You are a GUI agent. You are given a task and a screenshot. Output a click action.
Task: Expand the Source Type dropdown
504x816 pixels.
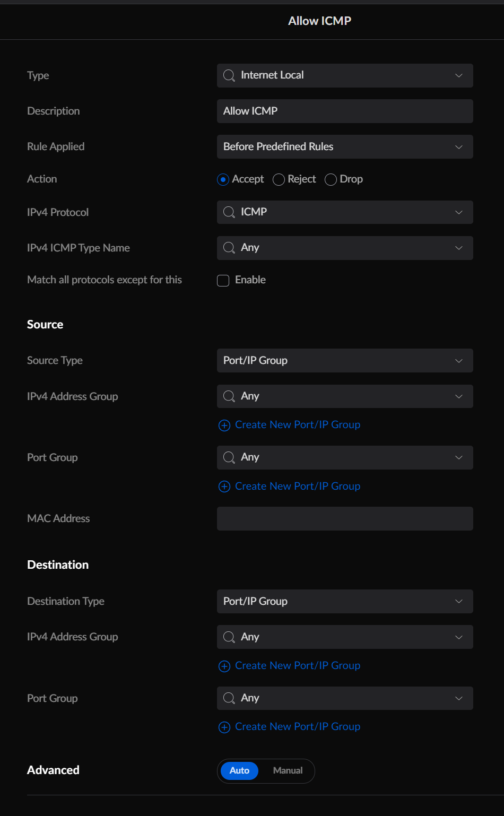pyautogui.click(x=345, y=361)
